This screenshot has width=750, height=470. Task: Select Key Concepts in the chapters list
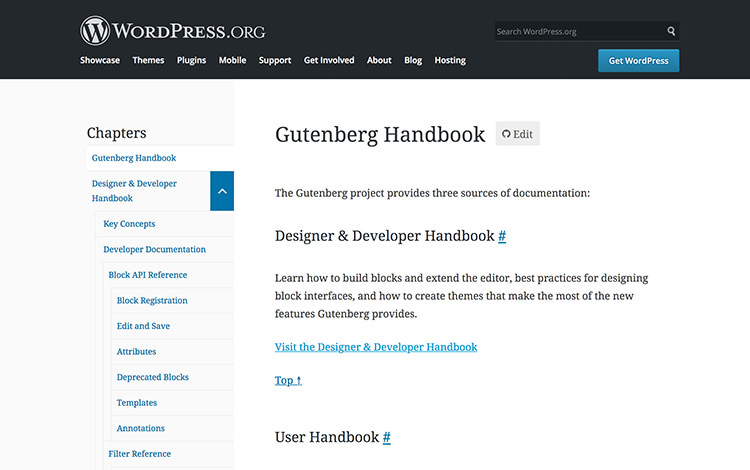coord(129,224)
